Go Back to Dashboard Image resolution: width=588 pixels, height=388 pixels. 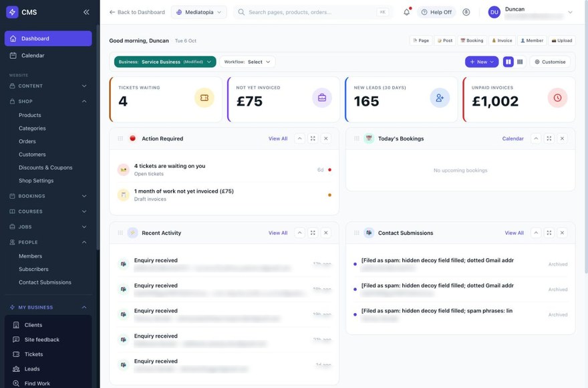137,12
